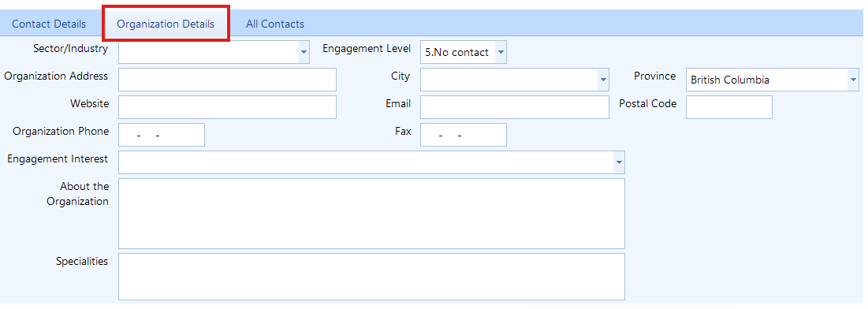This screenshot has width=868, height=309.
Task: Click the 'Organization Address' label
Action: [x=56, y=76]
